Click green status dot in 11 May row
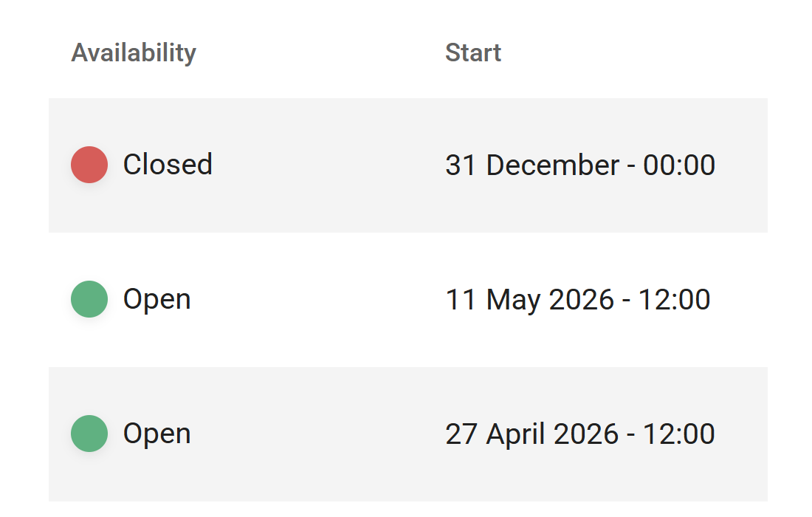This screenshot has width=812, height=517. [89, 299]
